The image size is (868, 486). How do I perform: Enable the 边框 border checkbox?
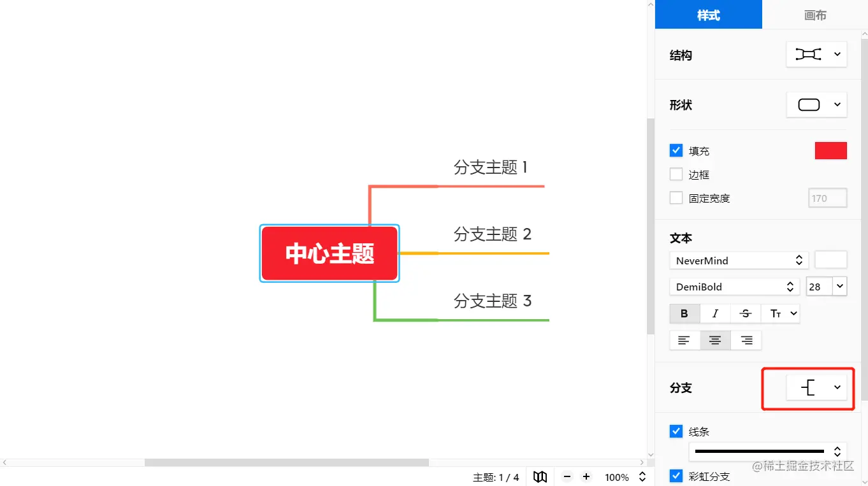tap(676, 175)
